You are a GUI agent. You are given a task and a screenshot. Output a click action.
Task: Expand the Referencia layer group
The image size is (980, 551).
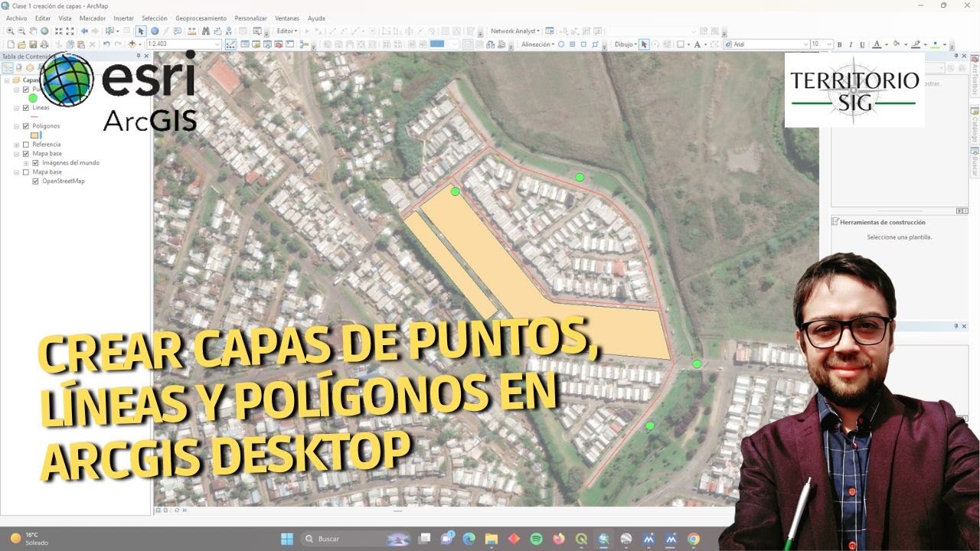(17, 145)
